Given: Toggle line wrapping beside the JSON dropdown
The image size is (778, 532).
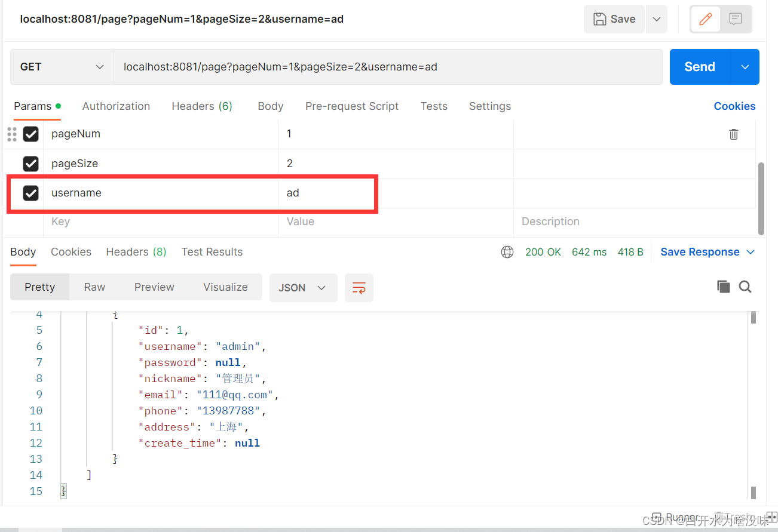Looking at the screenshot, I should click(x=359, y=287).
